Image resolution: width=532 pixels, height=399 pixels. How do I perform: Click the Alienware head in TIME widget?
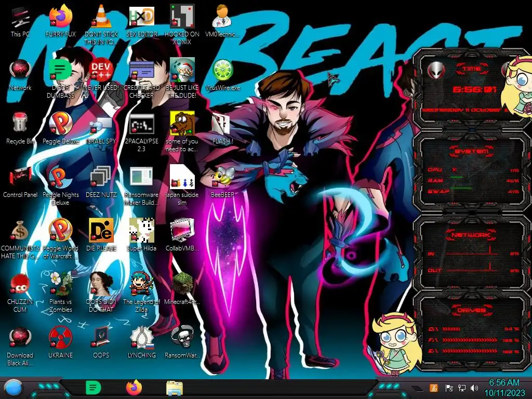(x=436, y=70)
